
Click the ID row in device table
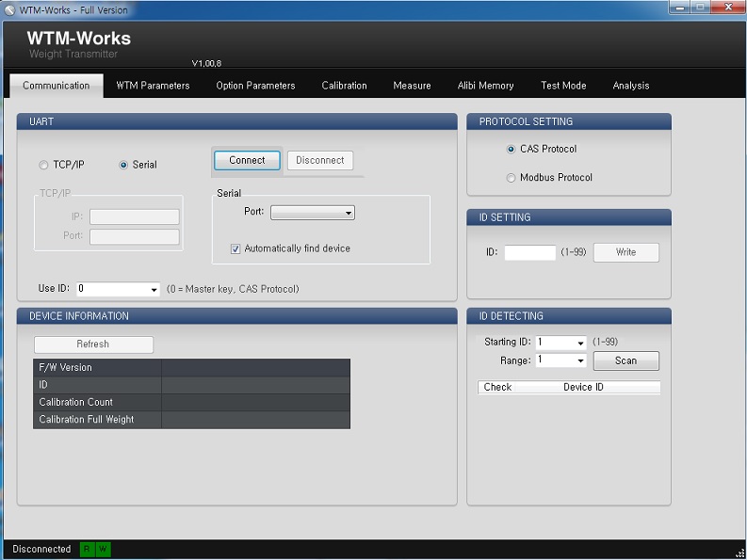[x=191, y=385]
